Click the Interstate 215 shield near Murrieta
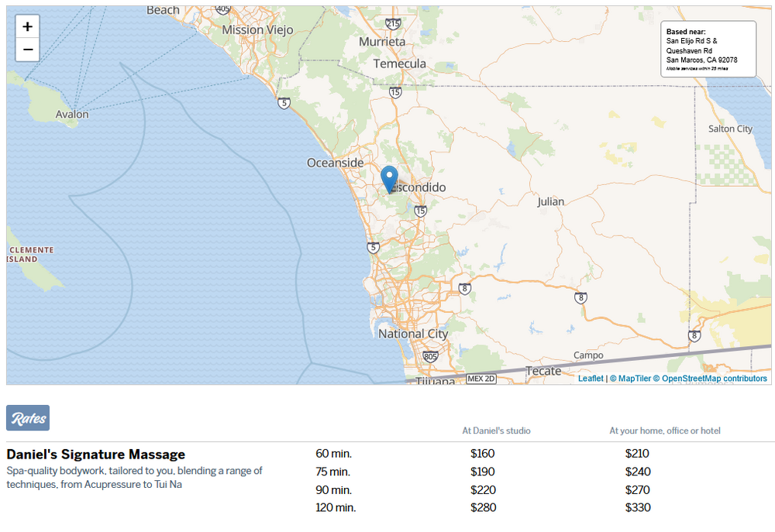The width and height of the screenshot is (775, 532). point(393,24)
